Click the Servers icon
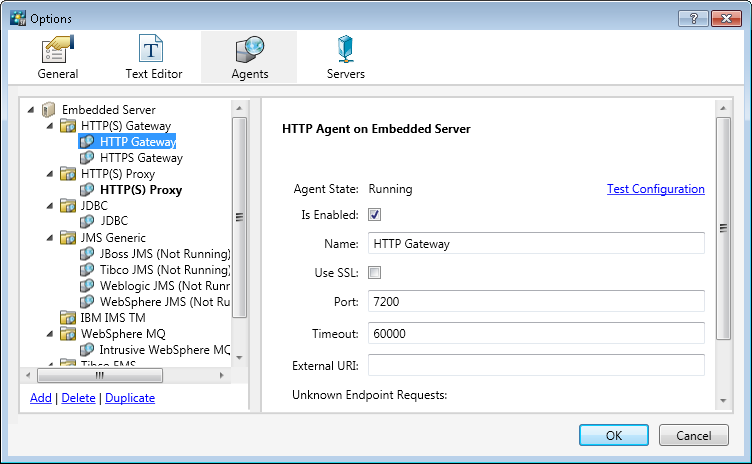The height and width of the screenshot is (464, 752). pyautogui.click(x=346, y=49)
